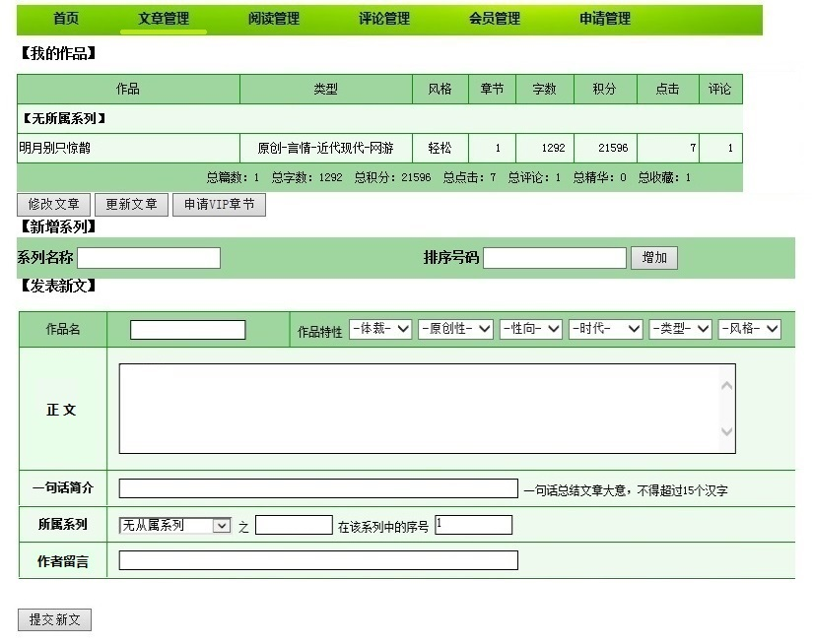Focus the 在该系列中的序号 field
The height and width of the screenshot is (644, 813).
[473, 525]
